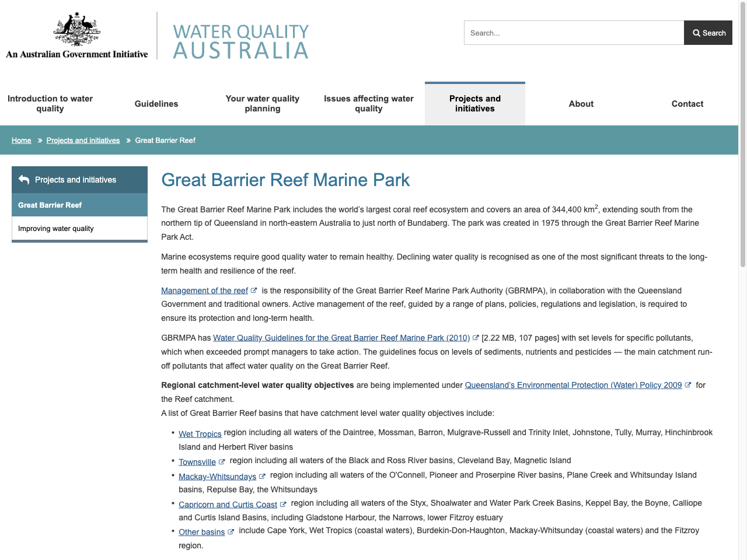Image resolution: width=747 pixels, height=560 pixels.
Task: Click Projects and initiatives breadcrumb link
Action: point(83,141)
